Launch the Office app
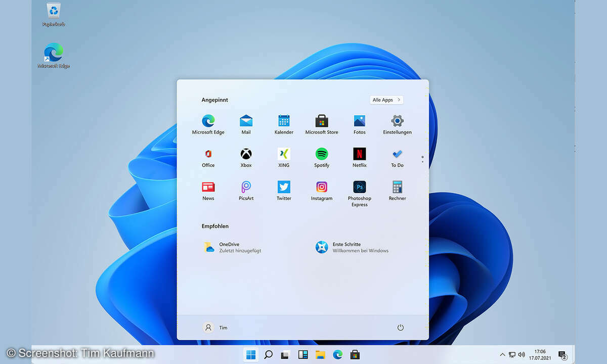 pos(208,158)
